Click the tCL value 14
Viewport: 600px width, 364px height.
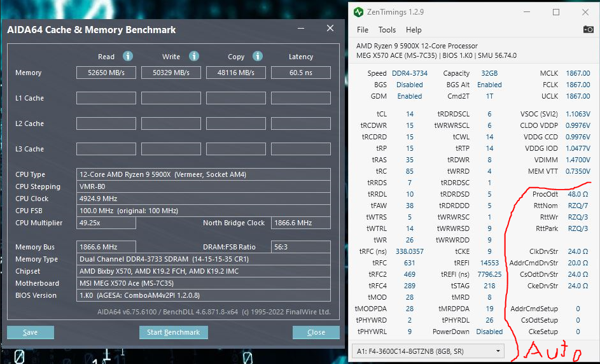pos(410,114)
